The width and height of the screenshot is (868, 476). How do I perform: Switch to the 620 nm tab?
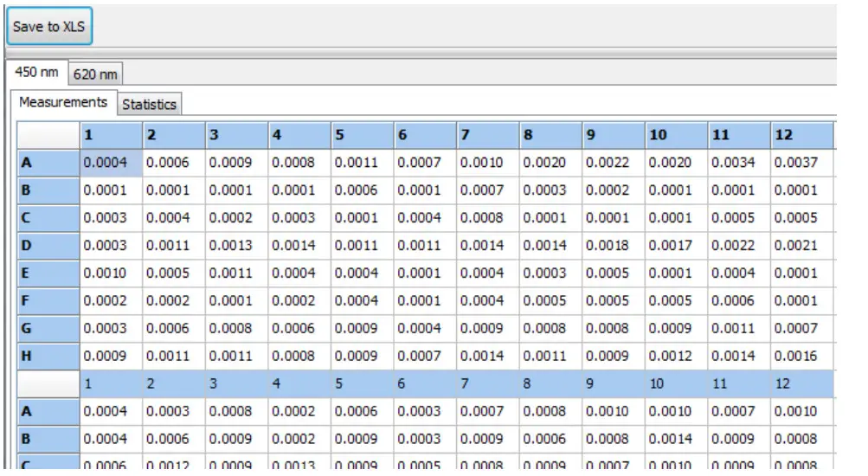(95, 74)
